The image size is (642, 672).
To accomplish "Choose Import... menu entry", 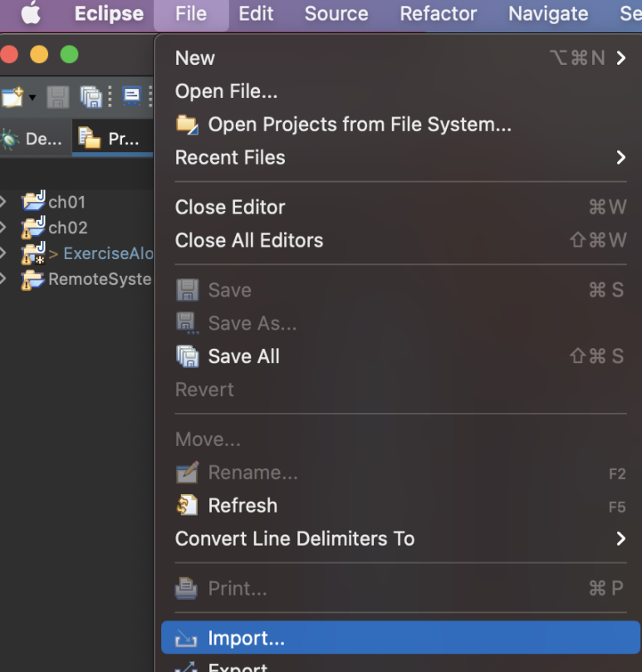I will [400, 638].
